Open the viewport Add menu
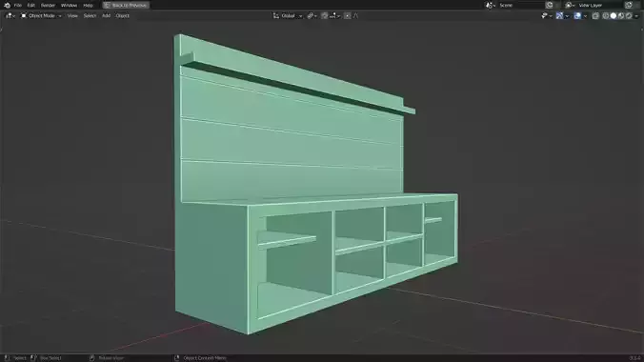The width and height of the screenshot is (644, 362). [106, 15]
